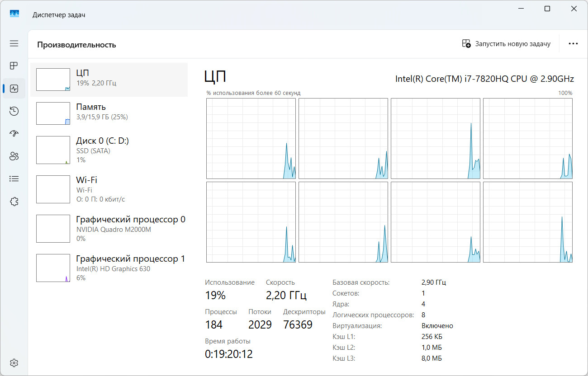Click the Task Manager app icon in title bar
Viewport: 588px width, 376px height.
[14, 14]
